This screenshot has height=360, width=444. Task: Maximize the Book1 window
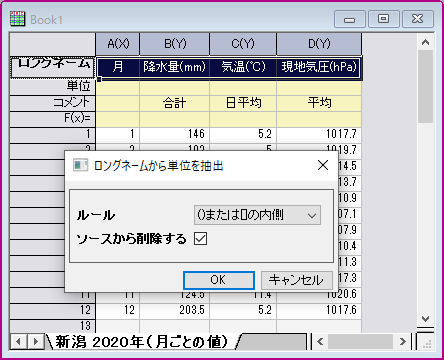[383, 19]
